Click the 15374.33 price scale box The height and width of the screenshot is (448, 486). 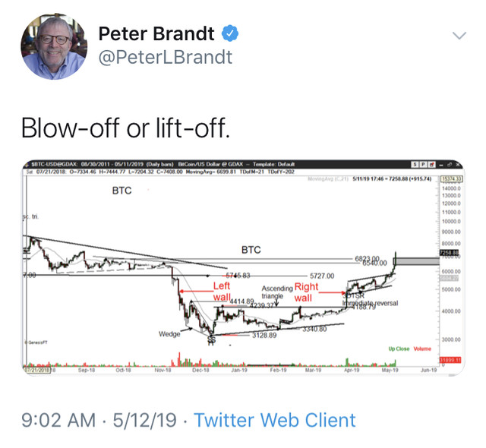click(452, 179)
